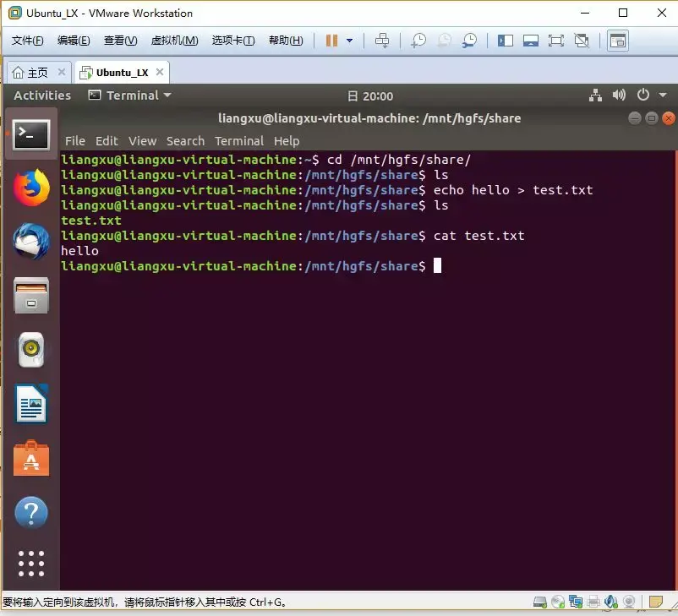This screenshot has width=678, height=616.
Task: Open the terminal's View menu
Action: click(x=142, y=141)
